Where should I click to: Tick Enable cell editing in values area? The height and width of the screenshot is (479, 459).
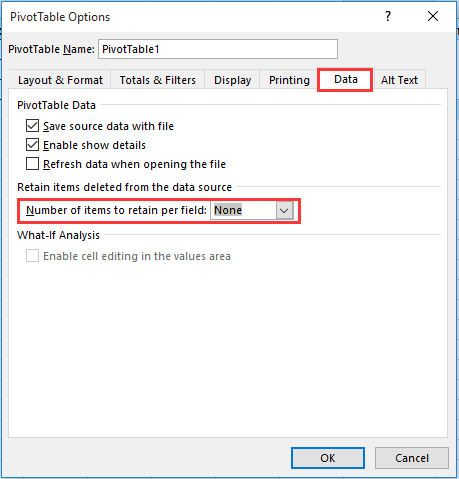tap(32, 256)
